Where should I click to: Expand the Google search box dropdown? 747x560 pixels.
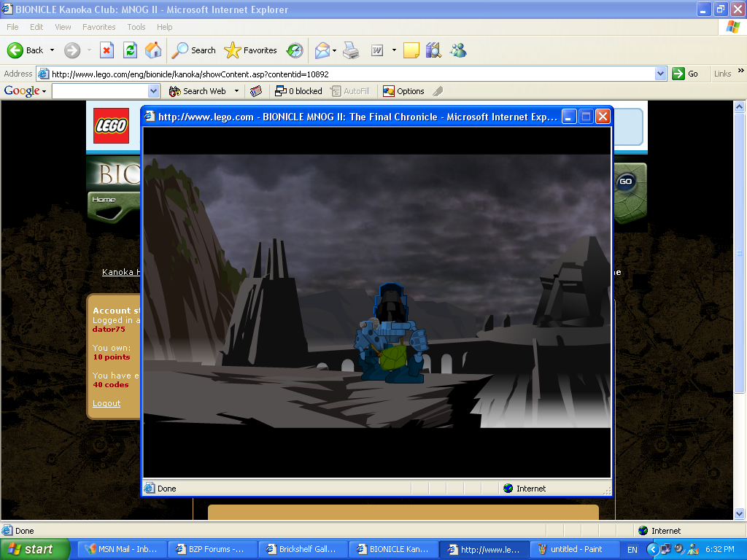coord(153,91)
